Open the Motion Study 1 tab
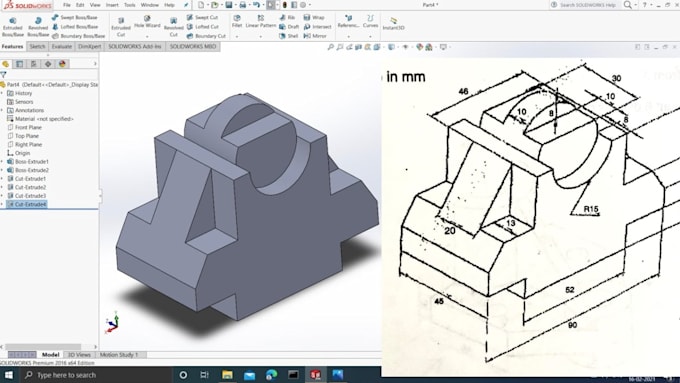 pyautogui.click(x=119, y=355)
